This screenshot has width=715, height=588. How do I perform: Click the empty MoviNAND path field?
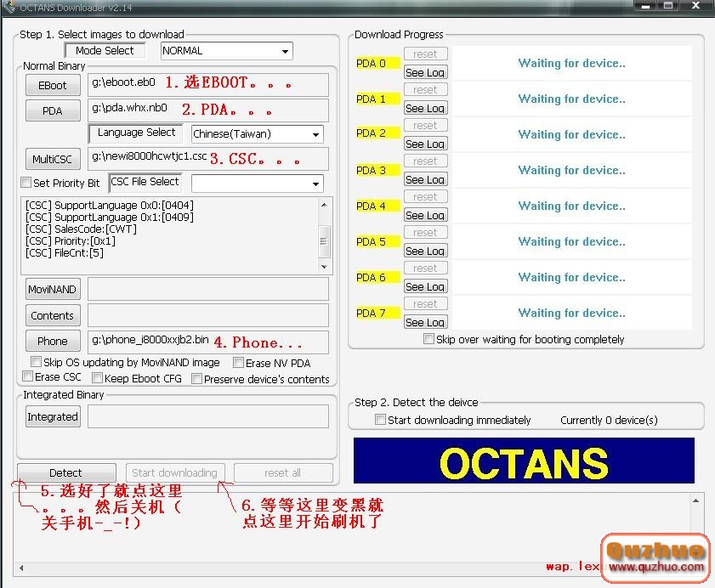[x=208, y=289]
